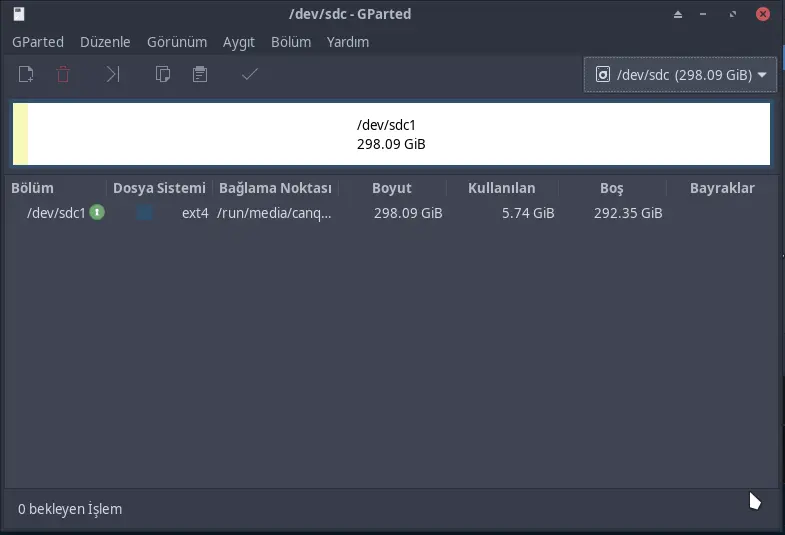The height and width of the screenshot is (535, 785).
Task: Close the GParted window
Action: coord(762,14)
